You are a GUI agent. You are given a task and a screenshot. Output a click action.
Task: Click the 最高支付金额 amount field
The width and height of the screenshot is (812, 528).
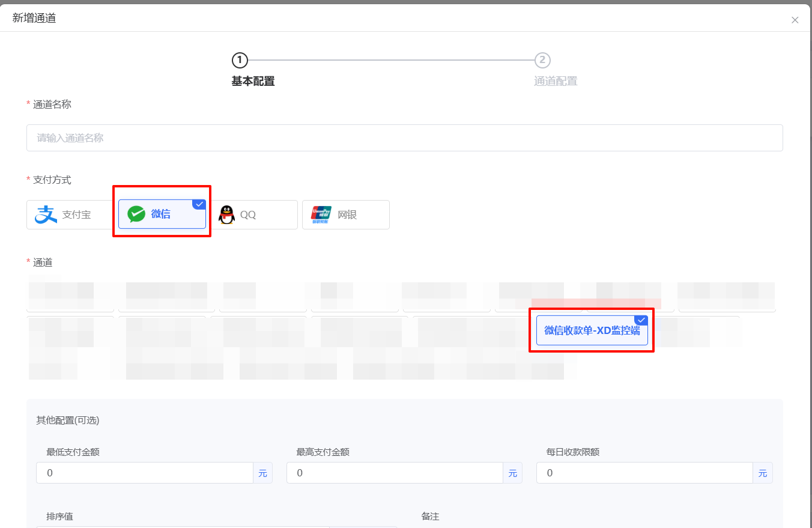395,473
